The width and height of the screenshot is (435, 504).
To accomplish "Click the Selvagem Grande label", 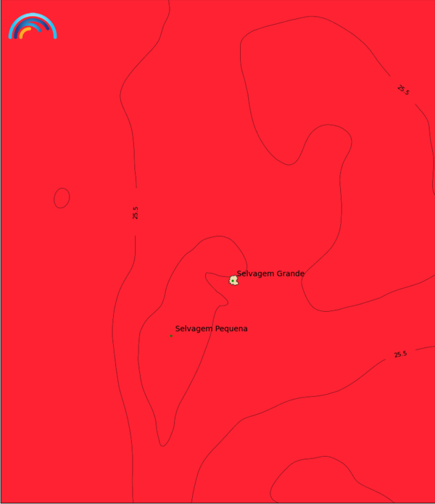I will (270, 273).
